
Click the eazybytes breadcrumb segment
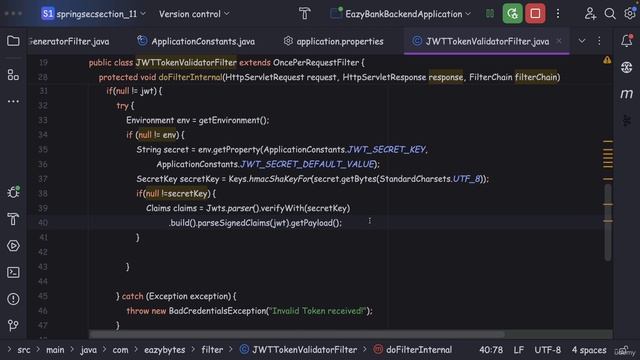pyautogui.click(x=164, y=350)
